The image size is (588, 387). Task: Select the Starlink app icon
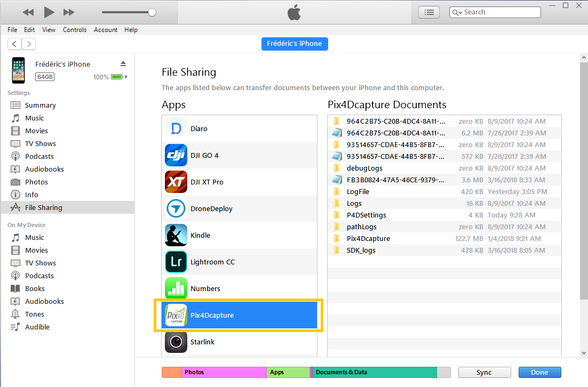(176, 342)
